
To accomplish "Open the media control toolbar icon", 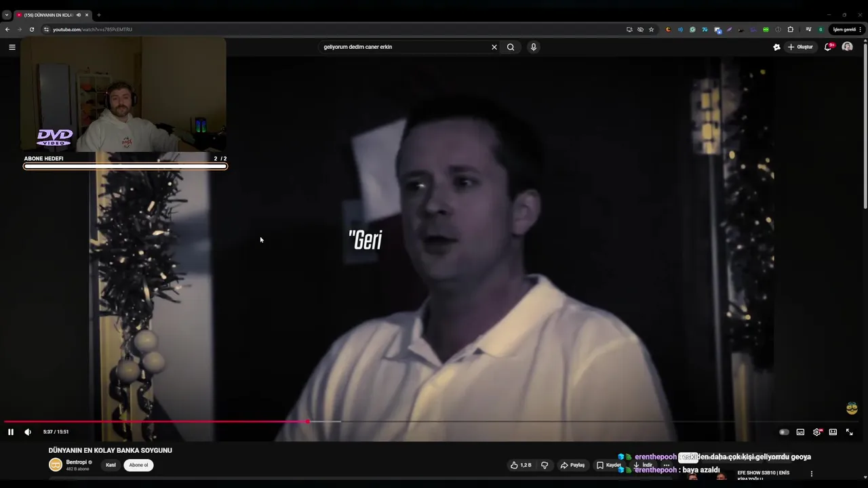I will click(808, 29).
